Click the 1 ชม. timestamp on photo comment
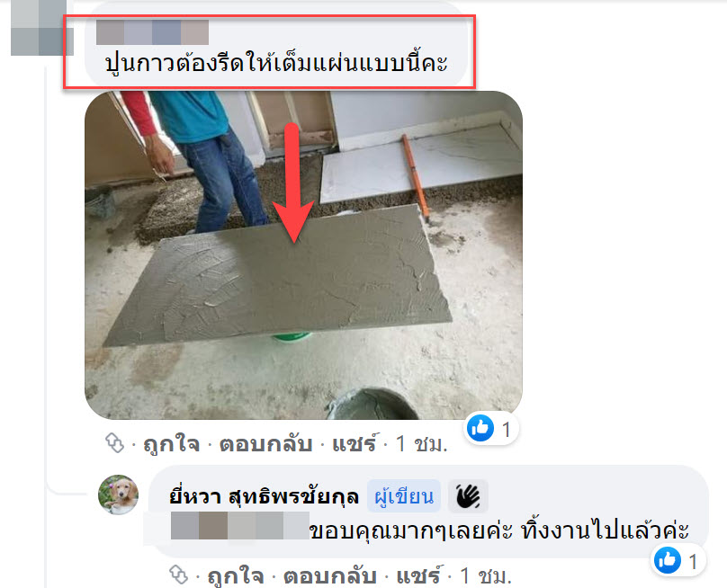Image resolution: width=727 pixels, height=588 pixels. click(x=422, y=444)
